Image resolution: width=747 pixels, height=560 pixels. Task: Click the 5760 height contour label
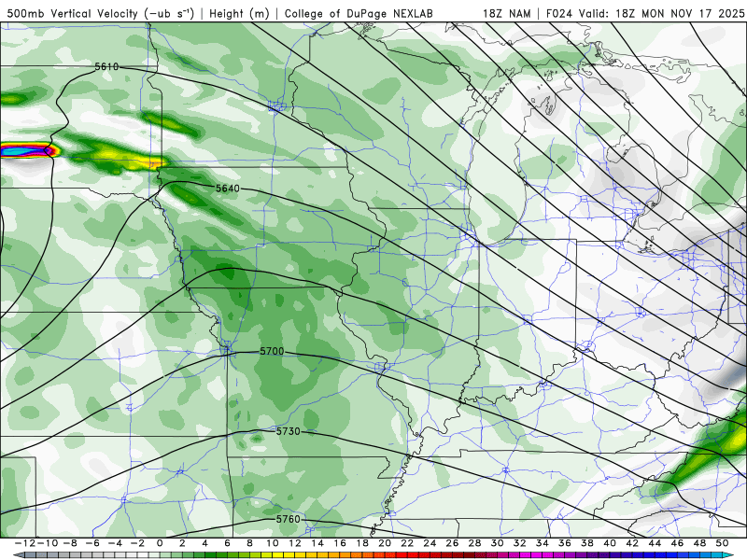pyautogui.click(x=289, y=519)
